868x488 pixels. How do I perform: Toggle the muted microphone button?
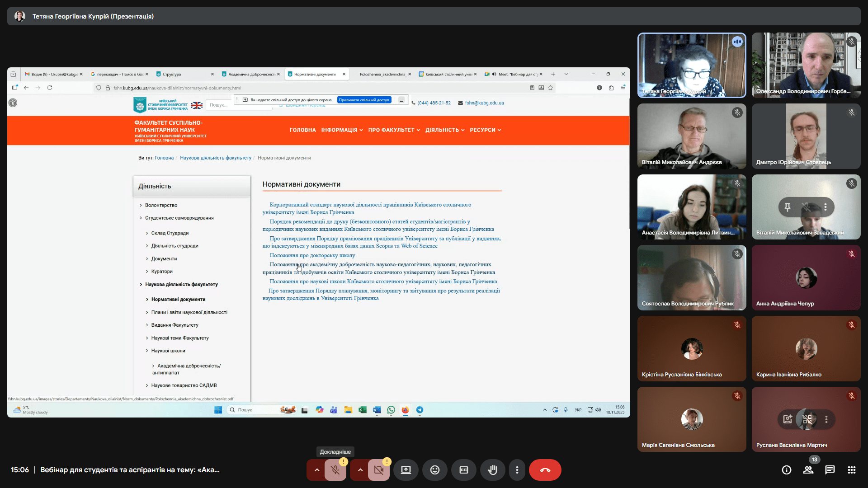(335, 470)
